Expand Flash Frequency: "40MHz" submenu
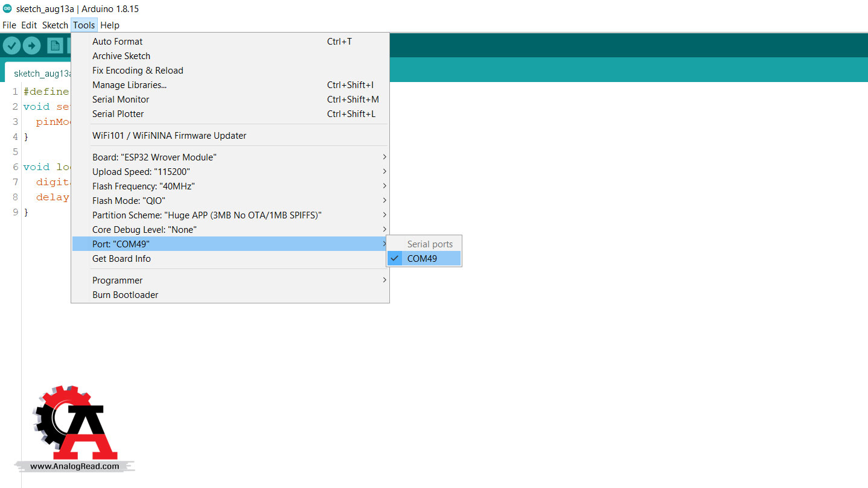868x488 pixels. pyautogui.click(x=230, y=186)
